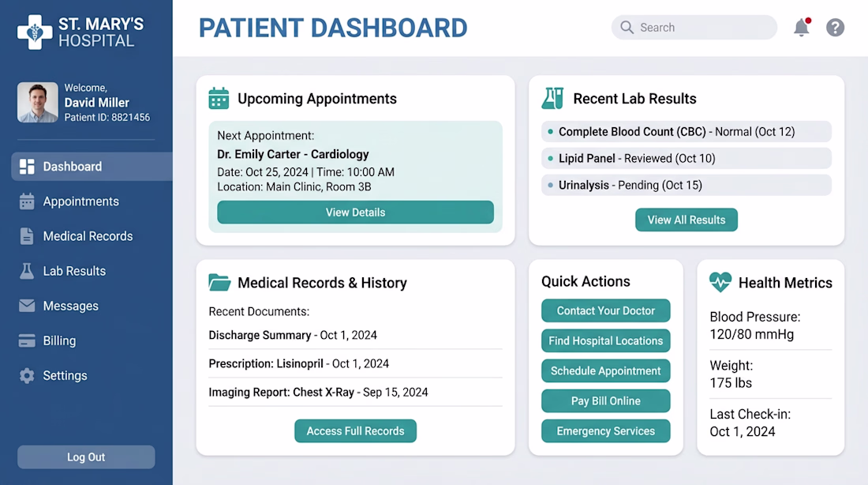Click the notification bell icon

801,28
